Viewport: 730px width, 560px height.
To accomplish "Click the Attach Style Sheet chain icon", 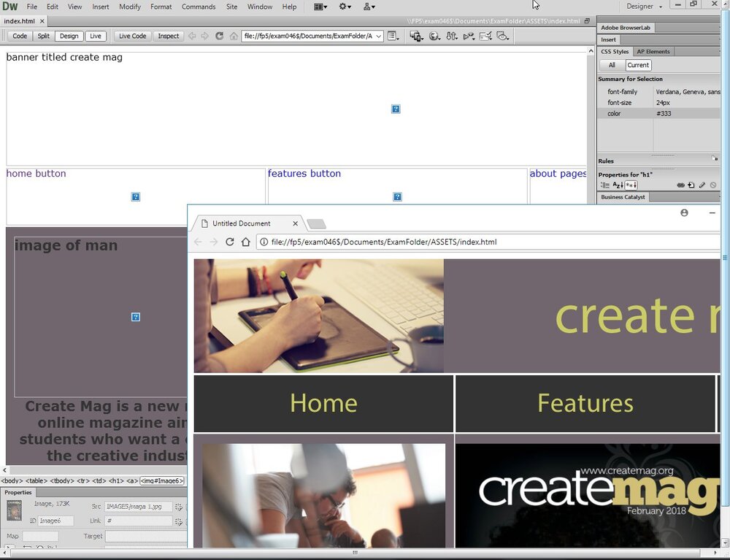I will coord(680,185).
